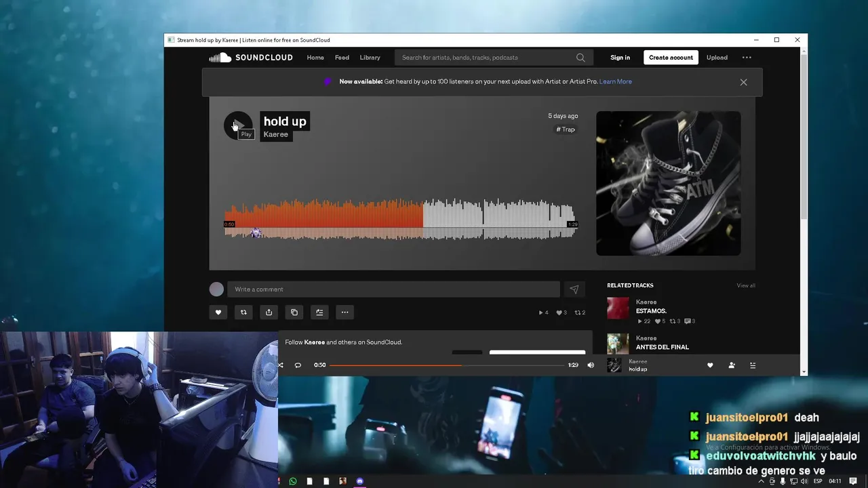This screenshot has width=868, height=488.
Task: Click the SoundCloud logo
Action: click(x=251, y=58)
